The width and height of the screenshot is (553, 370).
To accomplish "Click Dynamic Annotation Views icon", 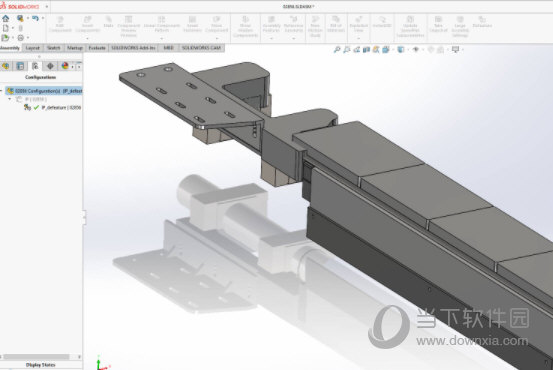I will click(x=376, y=50).
